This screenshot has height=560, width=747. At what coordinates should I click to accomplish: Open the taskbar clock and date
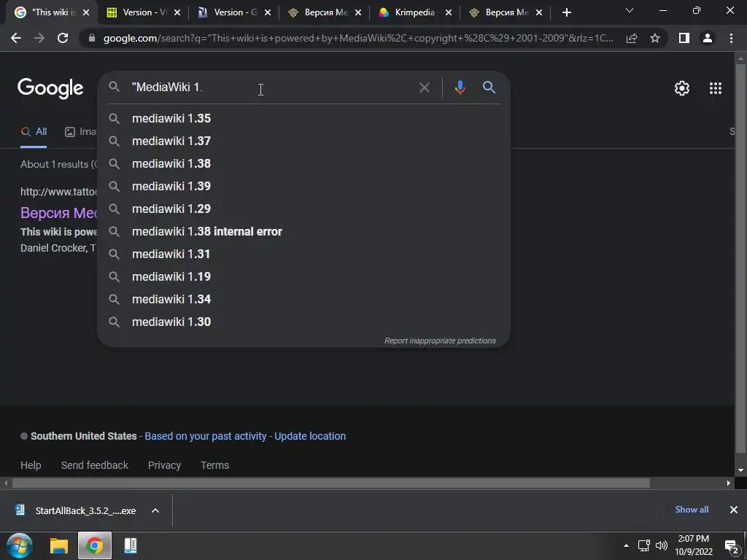tap(693, 545)
